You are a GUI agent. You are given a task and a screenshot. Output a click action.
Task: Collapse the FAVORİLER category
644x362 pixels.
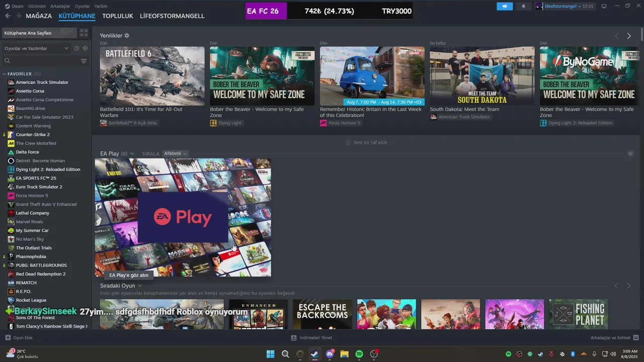pyautogui.click(x=4, y=74)
